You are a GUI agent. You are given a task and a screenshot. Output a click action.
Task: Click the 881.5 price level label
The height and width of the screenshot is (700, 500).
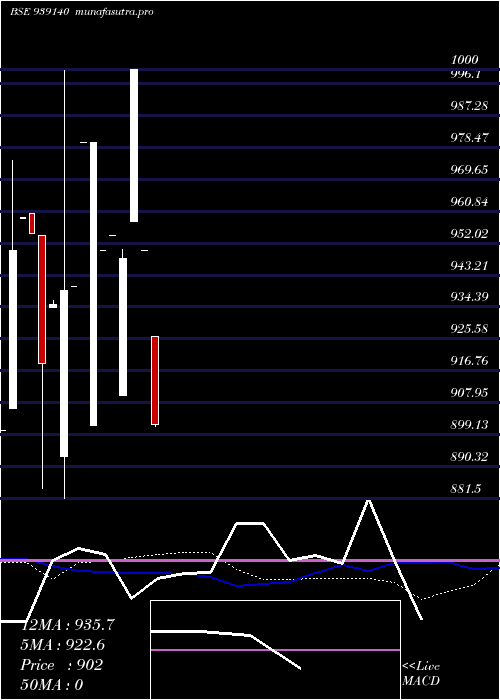(x=466, y=489)
